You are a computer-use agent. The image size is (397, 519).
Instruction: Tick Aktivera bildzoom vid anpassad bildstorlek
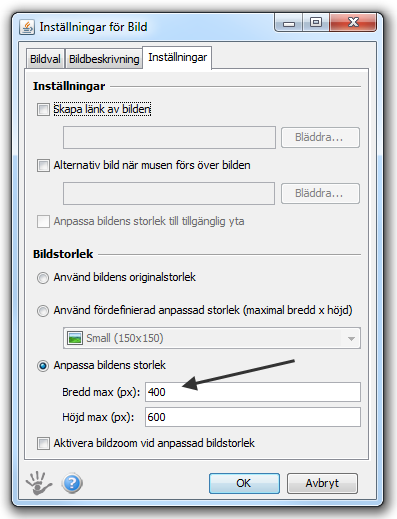(43, 443)
